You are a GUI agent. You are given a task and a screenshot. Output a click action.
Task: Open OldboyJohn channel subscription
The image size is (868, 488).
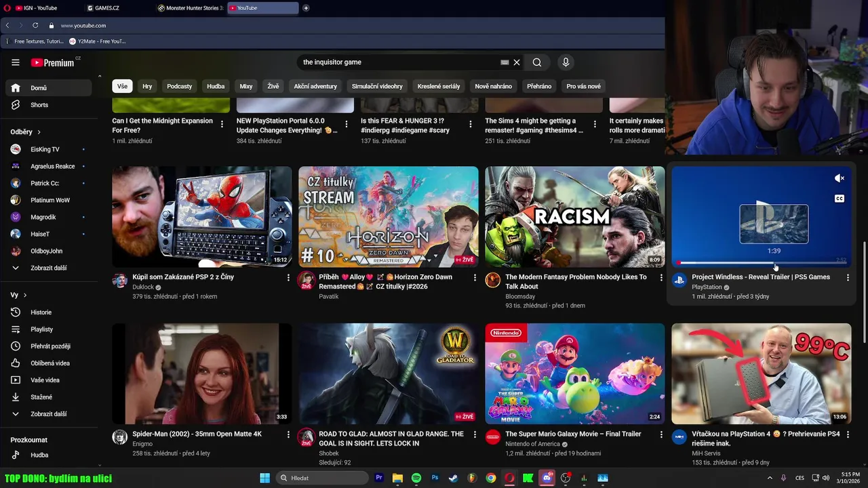pyautogui.click(x=48, y=251)
